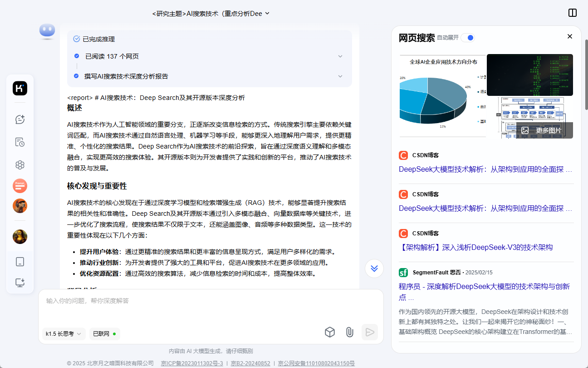Image resolution: width=588 pixels, height=368 pixels.
Task: Close the 网页搜索 panel
Action: pyautogui.click(x=570, y=36)
